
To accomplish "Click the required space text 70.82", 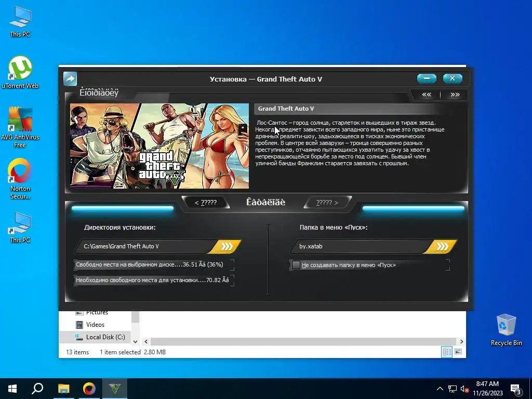I will pos(152,280).
